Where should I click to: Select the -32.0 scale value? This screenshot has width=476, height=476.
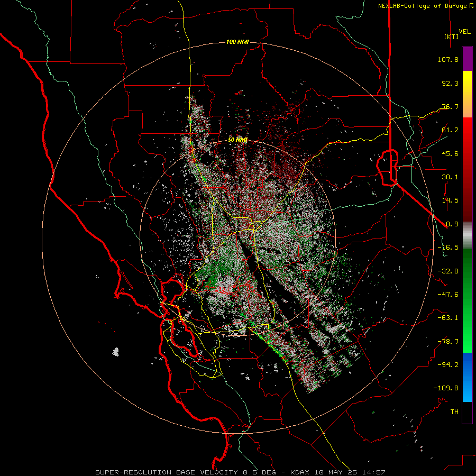click(x=448, y=271)
